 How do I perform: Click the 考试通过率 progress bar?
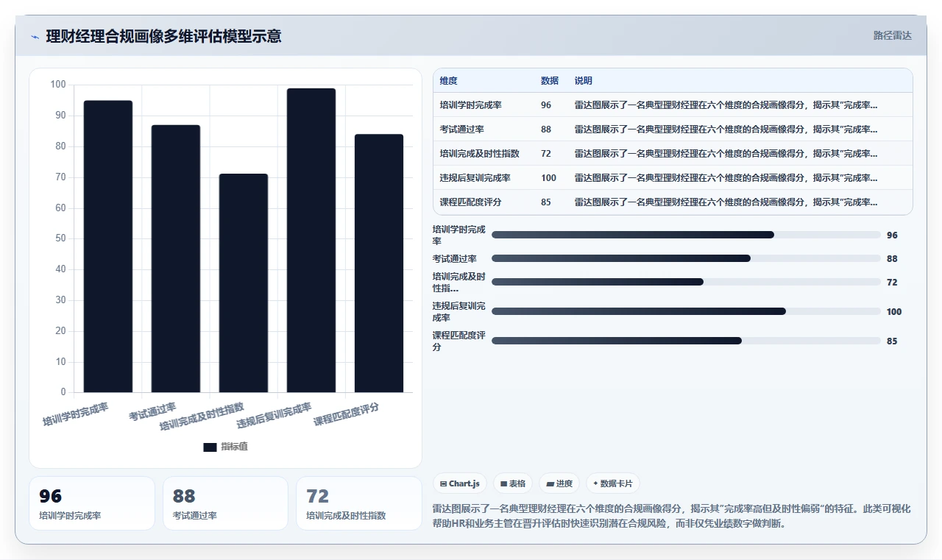pos(686,258)
